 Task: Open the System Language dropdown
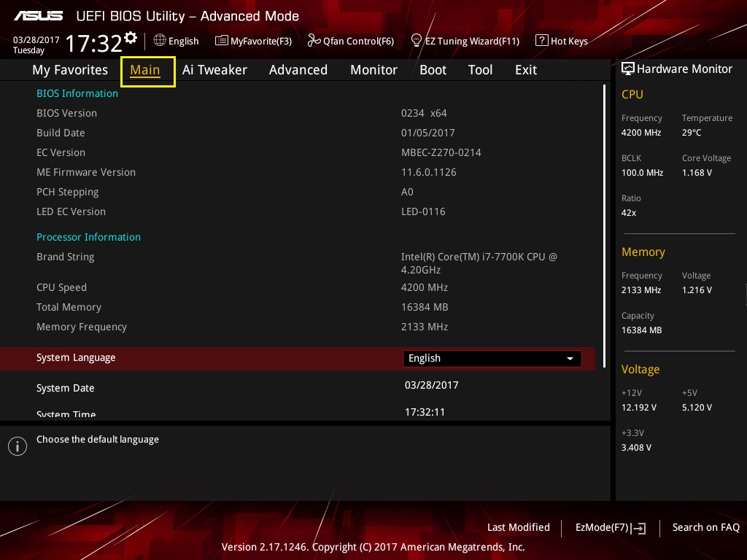[x=492, y=359]
